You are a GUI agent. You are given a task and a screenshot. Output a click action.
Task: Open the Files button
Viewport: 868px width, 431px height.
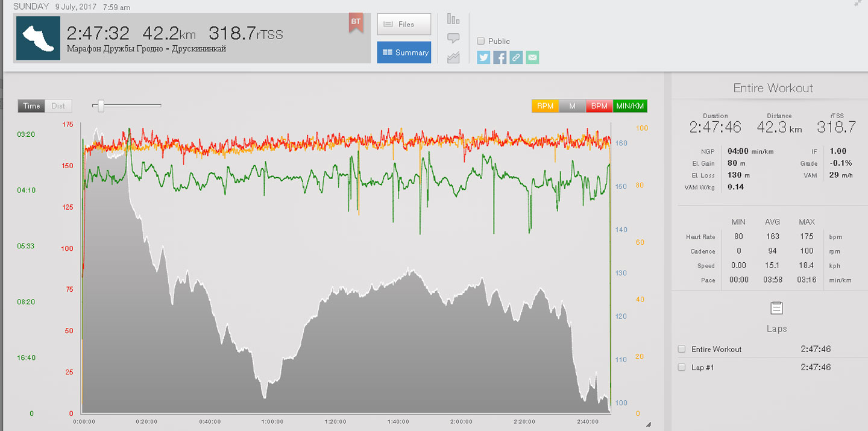click(x=404, y=24)
